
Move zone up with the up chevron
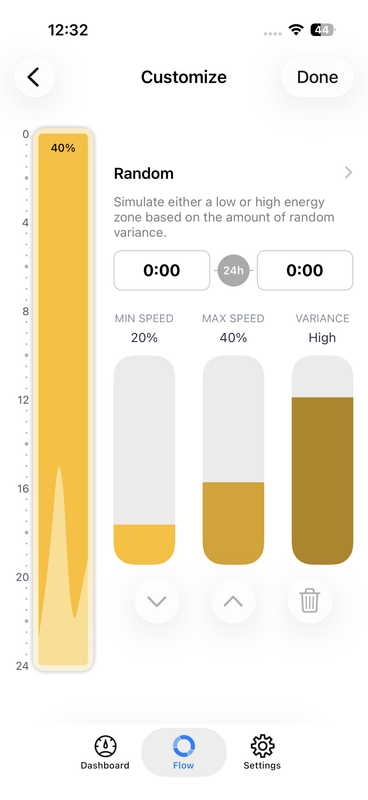pyautogui.click(x=233, y=601)
